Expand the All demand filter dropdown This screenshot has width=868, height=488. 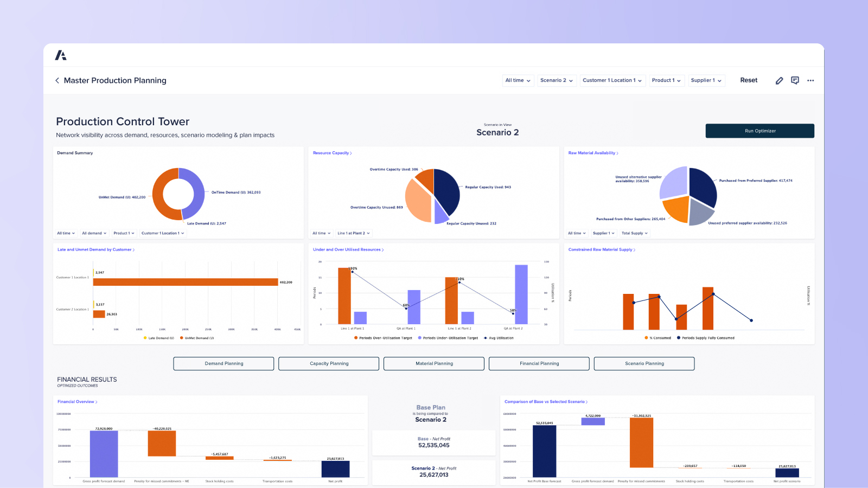94,233
